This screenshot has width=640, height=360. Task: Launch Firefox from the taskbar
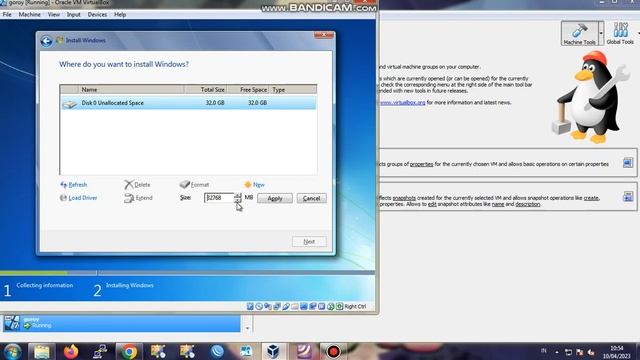(71, 351)
